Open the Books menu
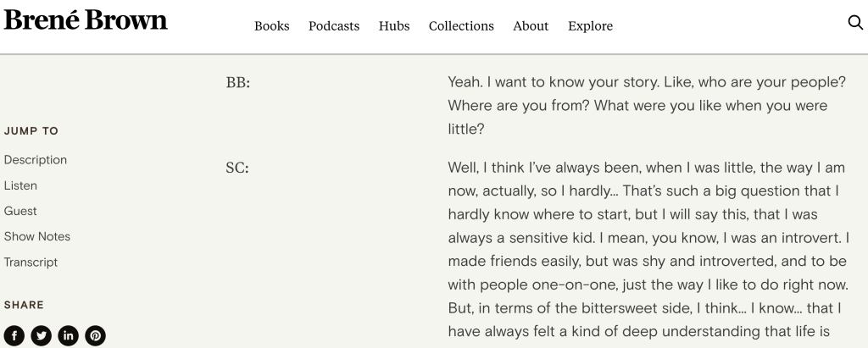868x348 pixels. [x=271, y=26]
